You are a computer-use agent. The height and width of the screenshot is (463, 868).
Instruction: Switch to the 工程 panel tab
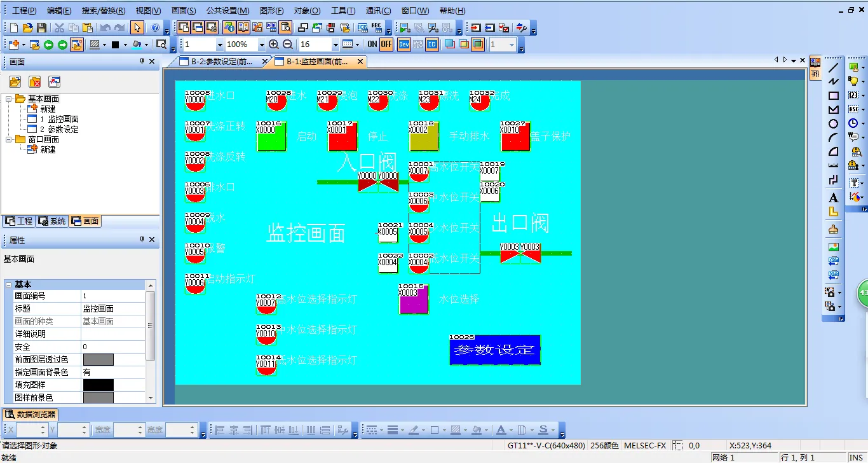(x=18, y=221)
